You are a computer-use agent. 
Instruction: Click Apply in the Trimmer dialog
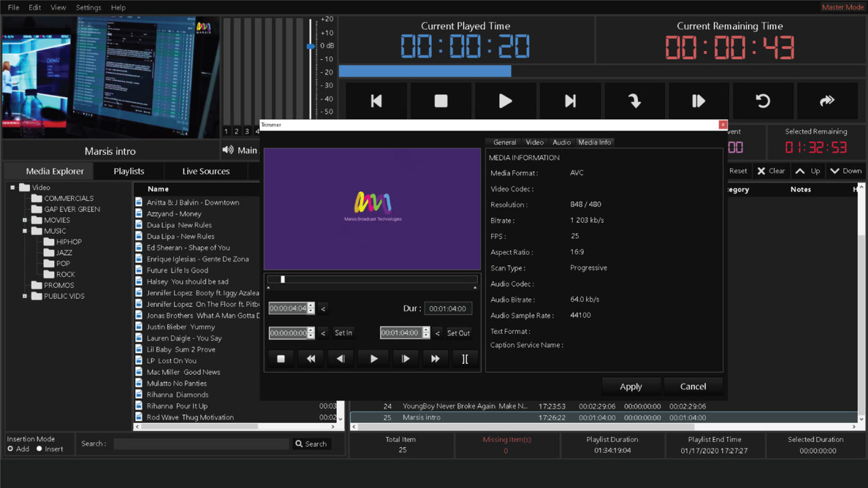click(631, 387)
